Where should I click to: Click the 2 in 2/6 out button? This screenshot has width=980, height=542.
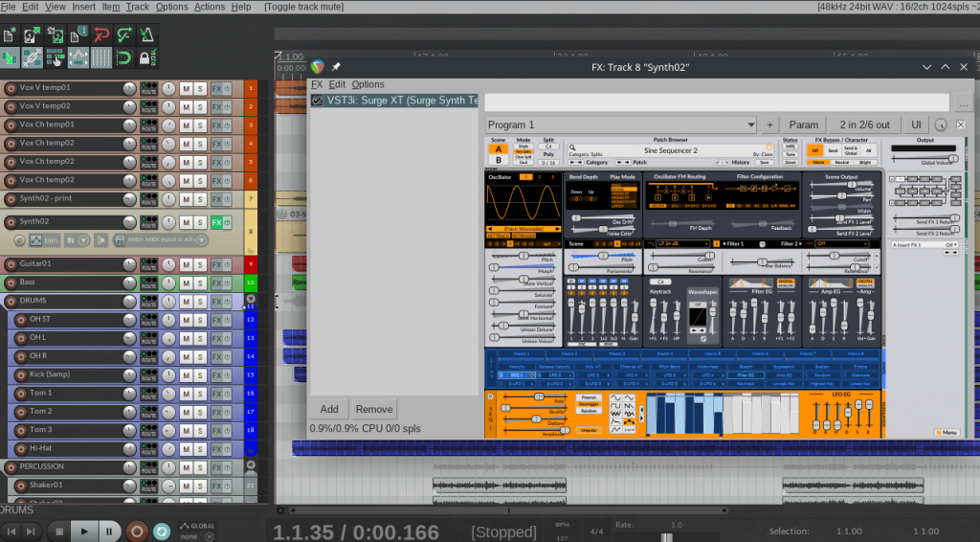864,124
